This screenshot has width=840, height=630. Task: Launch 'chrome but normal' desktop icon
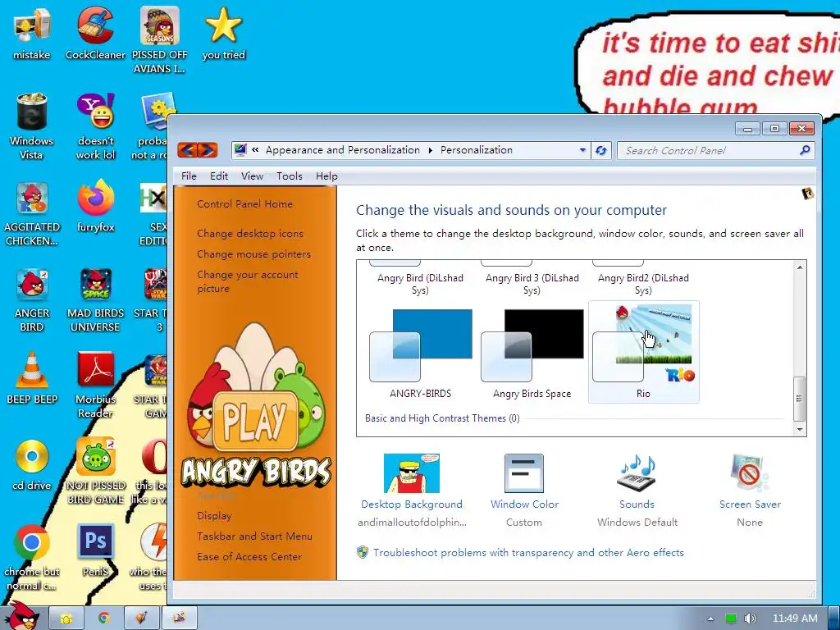click(x=32, y=557)
